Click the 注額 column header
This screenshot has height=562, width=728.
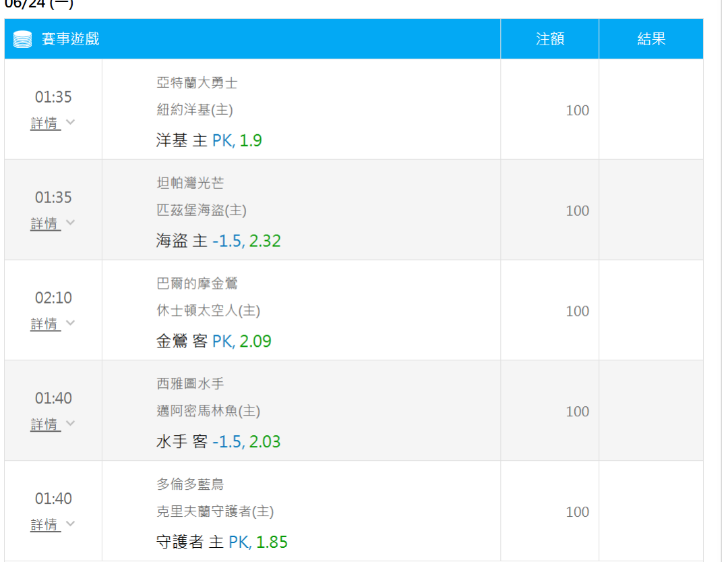pos(550,39)
